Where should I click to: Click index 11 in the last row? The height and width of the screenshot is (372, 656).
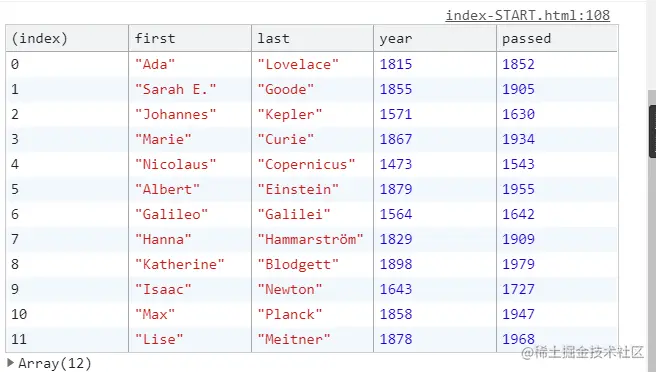click(x=19, y=339)
